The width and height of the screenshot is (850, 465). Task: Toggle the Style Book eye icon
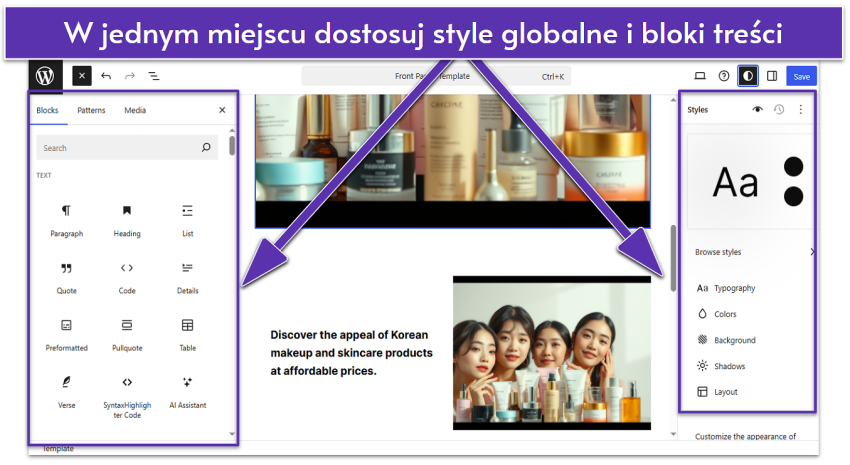757,109
